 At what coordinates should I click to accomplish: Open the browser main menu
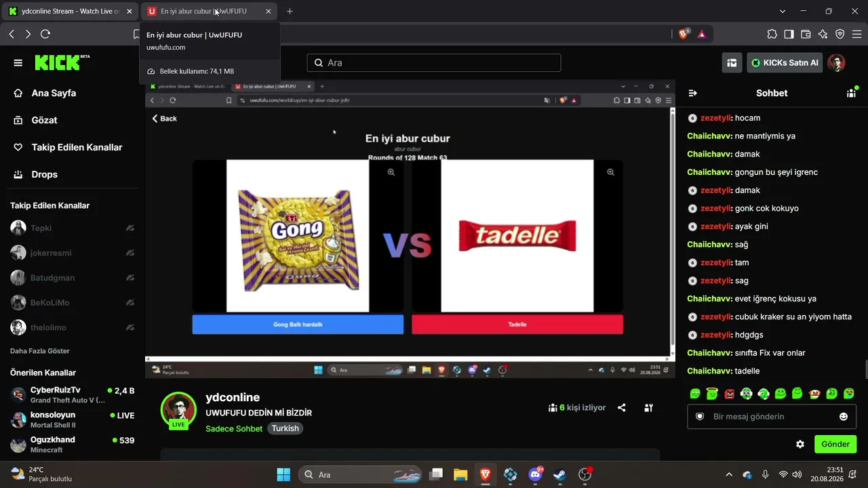(856, 34)
